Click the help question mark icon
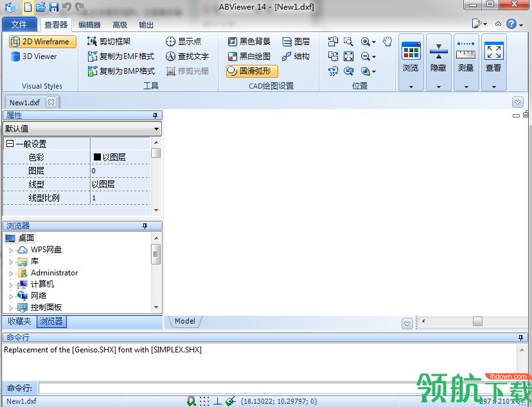Viewport: 532px width, 407px height. [x=511, y=24]
